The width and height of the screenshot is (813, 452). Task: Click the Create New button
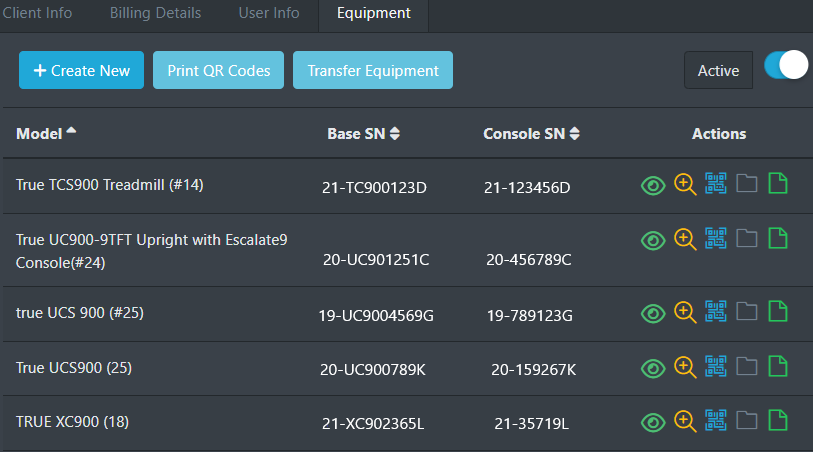(81, 71)
